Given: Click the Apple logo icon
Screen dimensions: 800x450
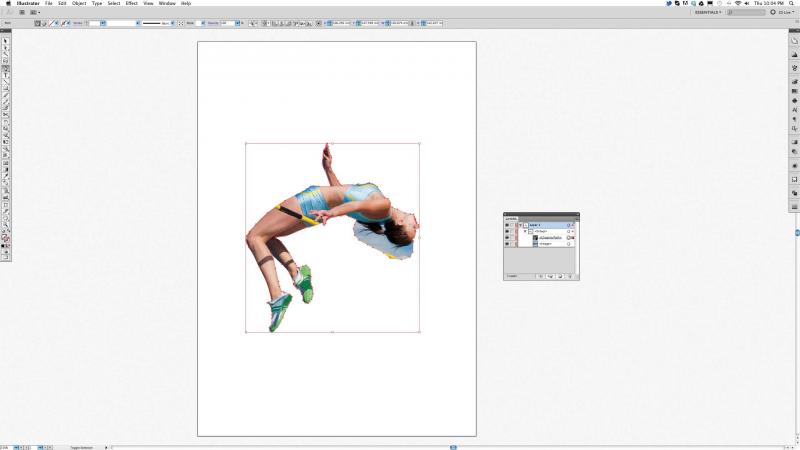Looking at the screenshot, I should click(x=6, y=3).
